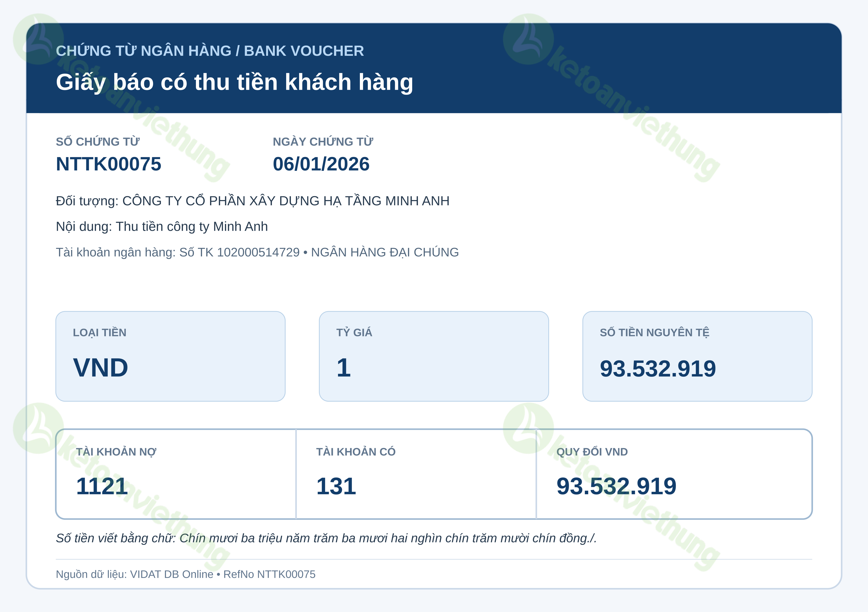Click the 'SỐ CHỨNG TỪ' label
Viewport: 868px width, 612px height.
[x=97, y=142]
